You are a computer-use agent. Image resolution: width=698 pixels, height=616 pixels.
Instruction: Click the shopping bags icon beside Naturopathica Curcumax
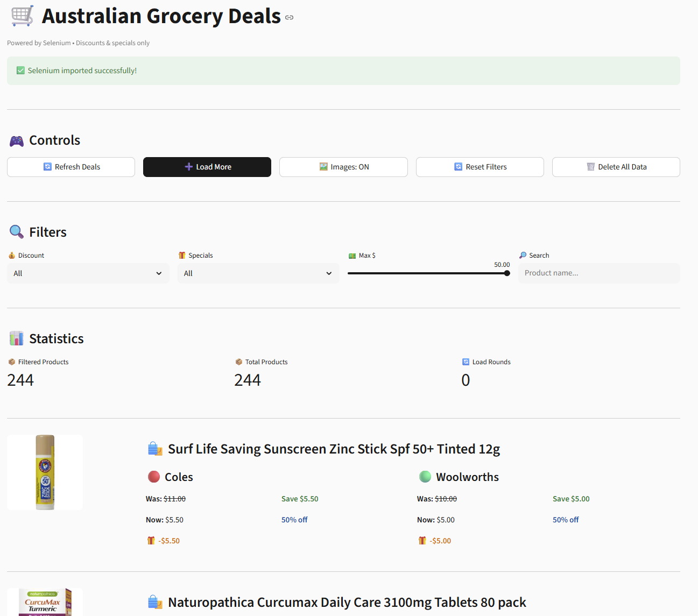(x=155, y=603)
